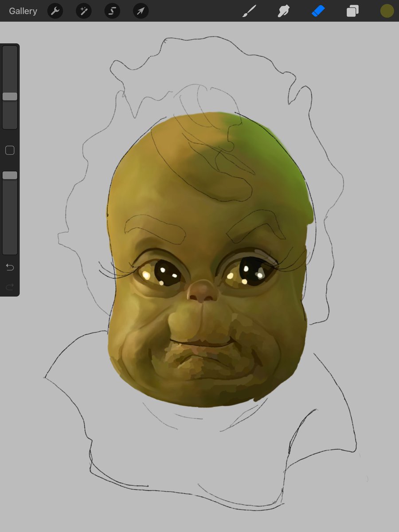
Task: Open the Eraser brush library
Action: point(318,11)
